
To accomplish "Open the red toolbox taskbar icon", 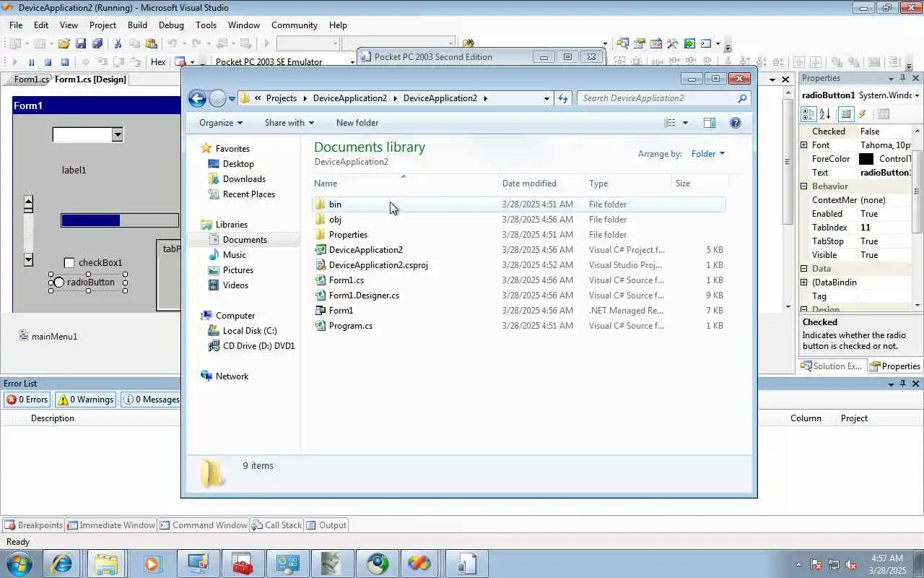I will click(242, 564).
